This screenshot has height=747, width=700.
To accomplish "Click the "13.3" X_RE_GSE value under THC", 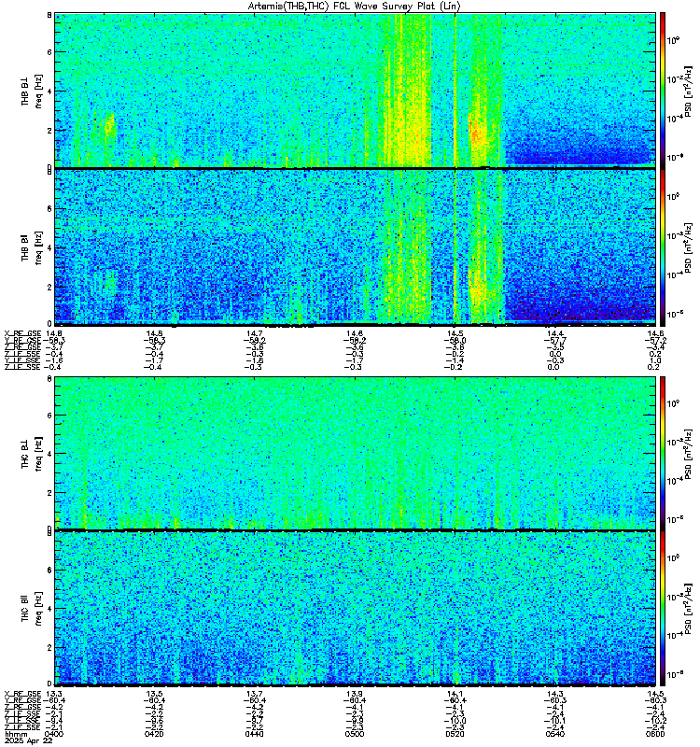I will [x=54, y=694].
